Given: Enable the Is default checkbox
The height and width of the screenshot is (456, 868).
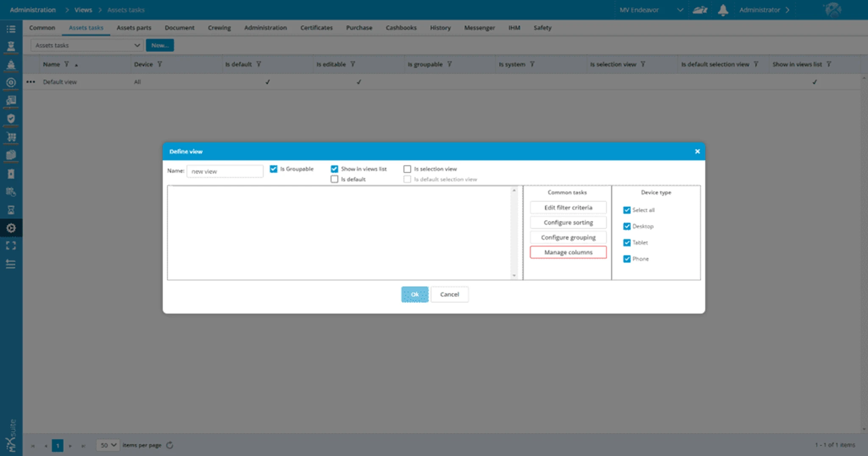Looking at the screenshot, I should (334, 179).
